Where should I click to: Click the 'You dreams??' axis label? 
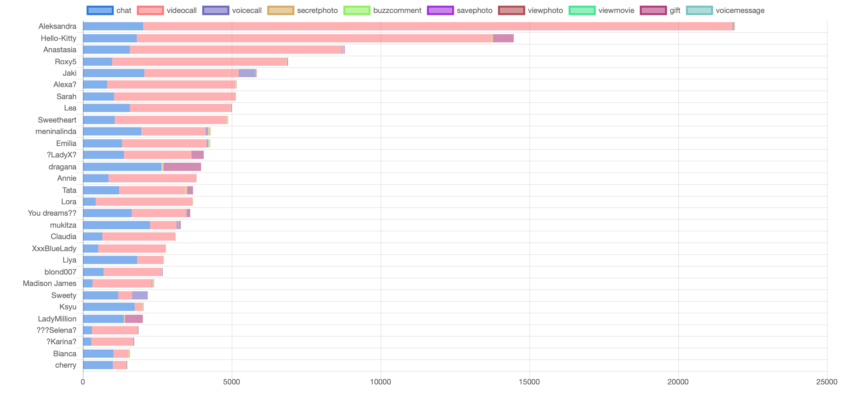point(52,213)
